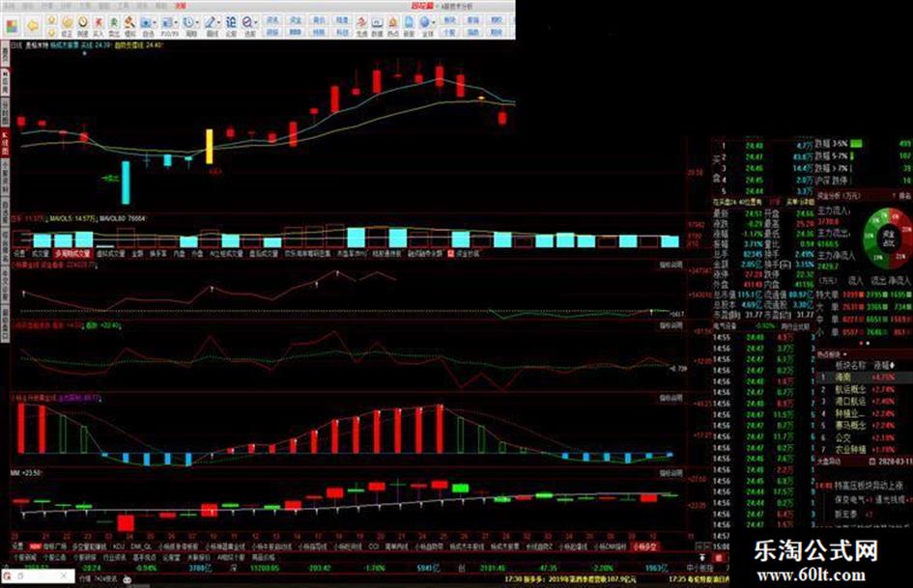
Task: Click 指标说明 on the MM indicator pane
Action: tap(670, 473)
